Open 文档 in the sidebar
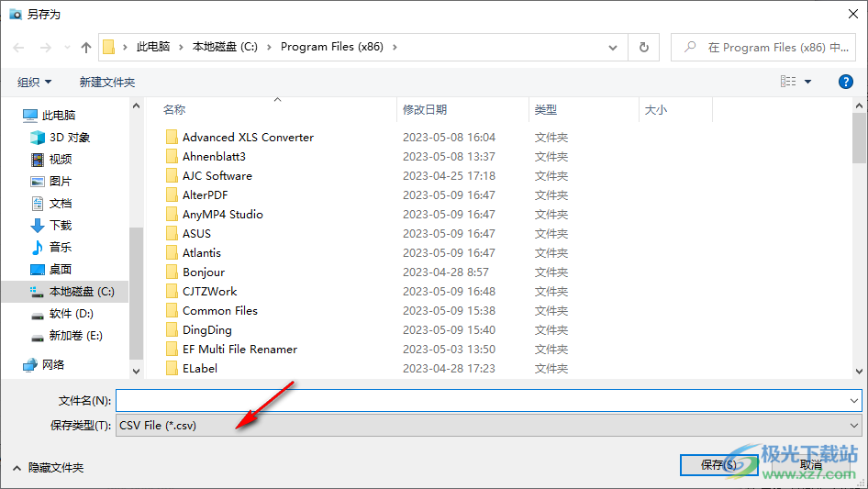 [51, 204]
